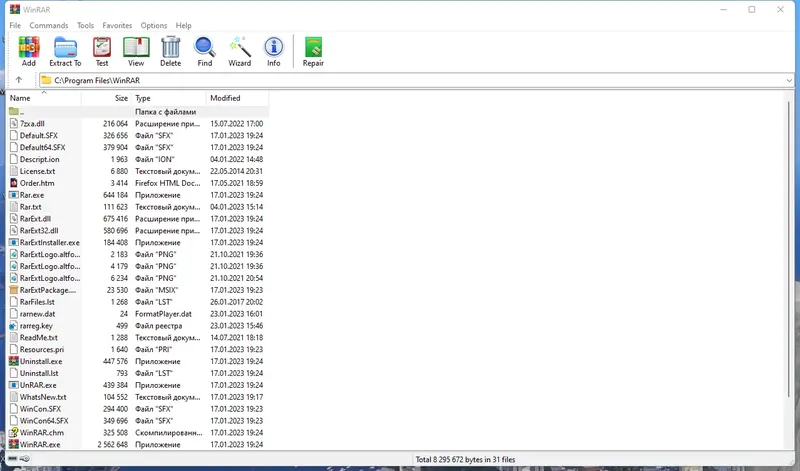Click the status bar key icon

[24, 459]
